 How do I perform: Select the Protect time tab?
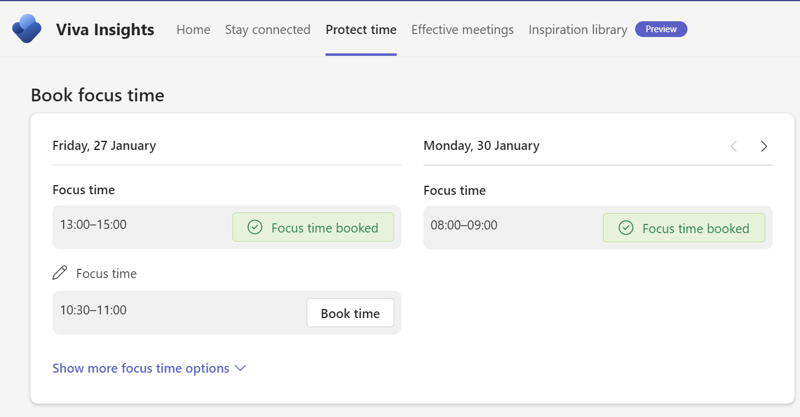[x=361, y=30]
